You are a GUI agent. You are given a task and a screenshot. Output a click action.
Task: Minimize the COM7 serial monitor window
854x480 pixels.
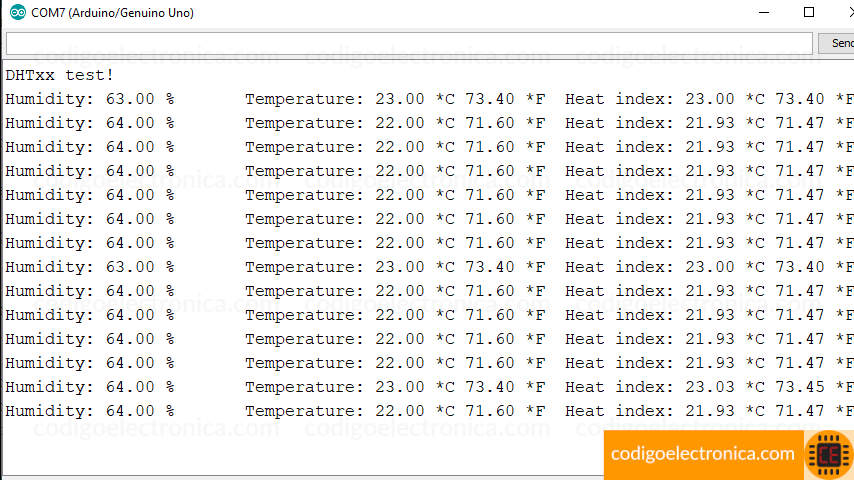pyautogui.click(x=764, y=12)
